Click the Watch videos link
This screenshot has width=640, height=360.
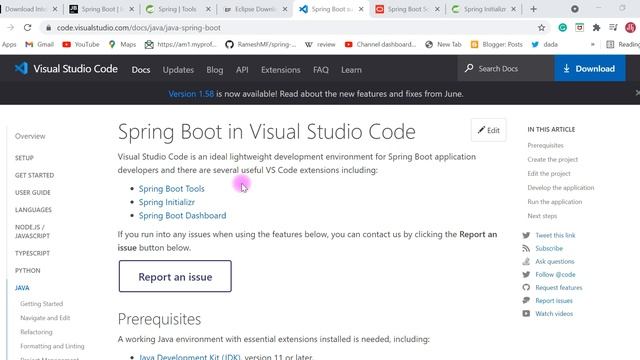(554, 313)
